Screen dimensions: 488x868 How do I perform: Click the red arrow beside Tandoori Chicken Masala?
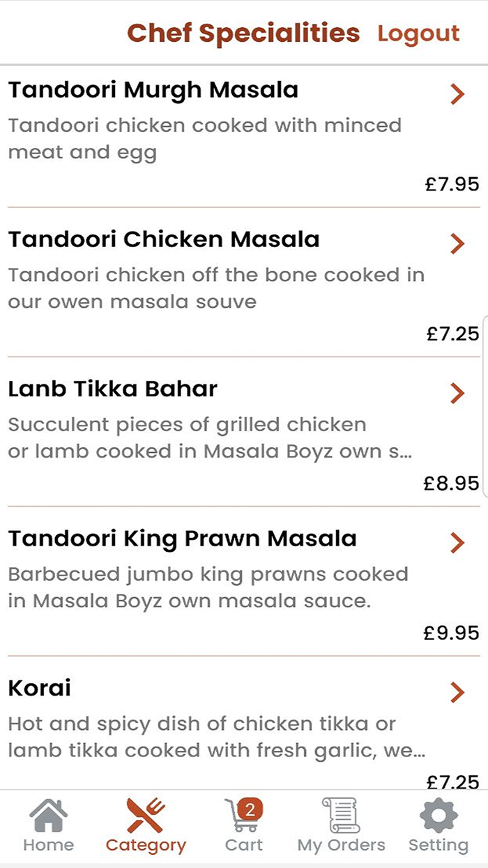point(457,243)
